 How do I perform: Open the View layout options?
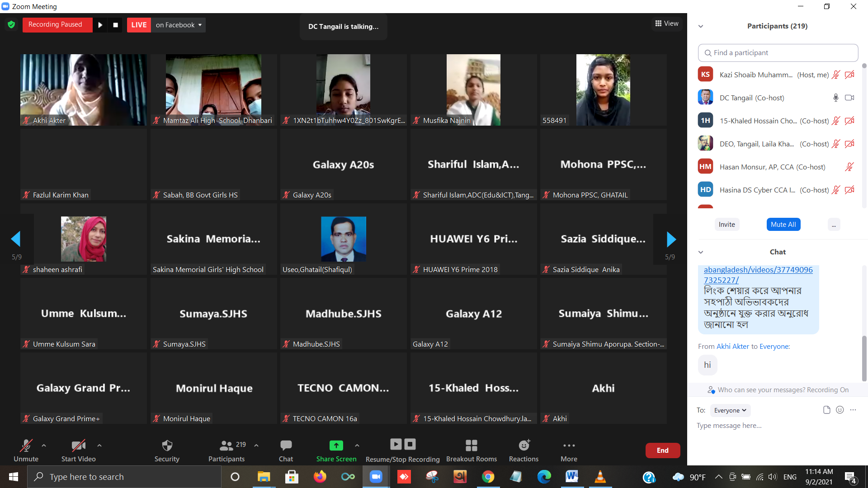pyautogui.click(x=667, y=23)
